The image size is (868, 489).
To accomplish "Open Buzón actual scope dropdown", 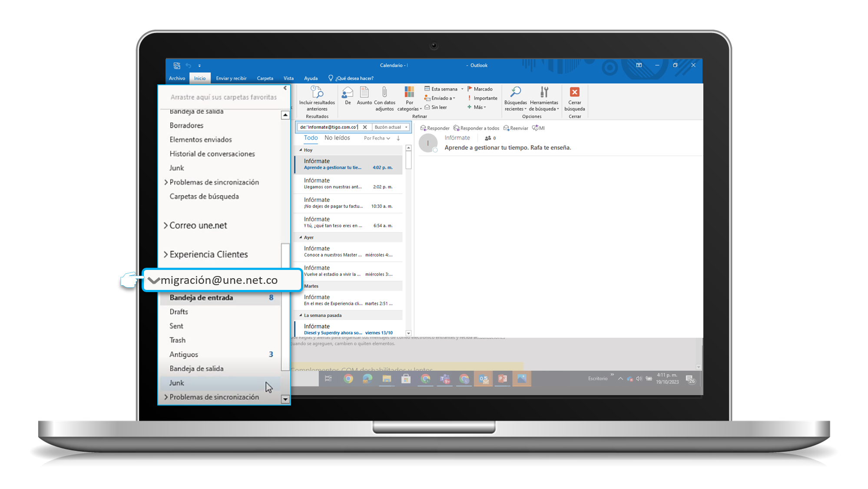I will [391, 127].
